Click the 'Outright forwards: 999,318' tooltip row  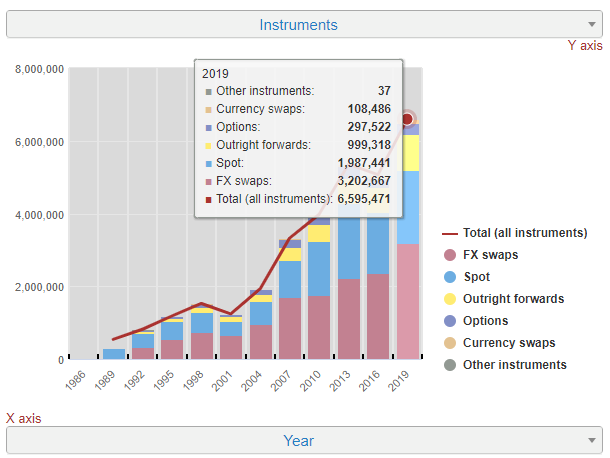tap(298, 145)
